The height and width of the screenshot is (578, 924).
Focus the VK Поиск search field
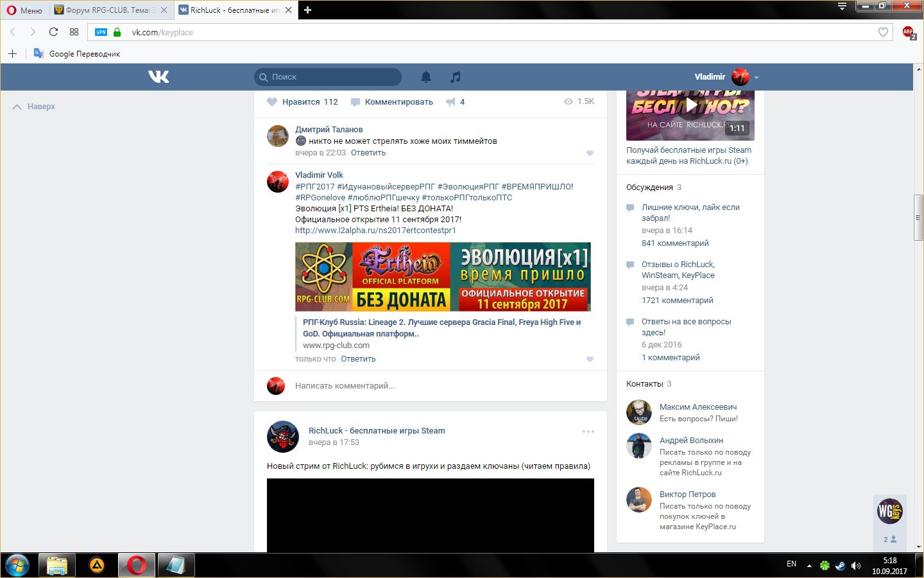pos(328,77)
